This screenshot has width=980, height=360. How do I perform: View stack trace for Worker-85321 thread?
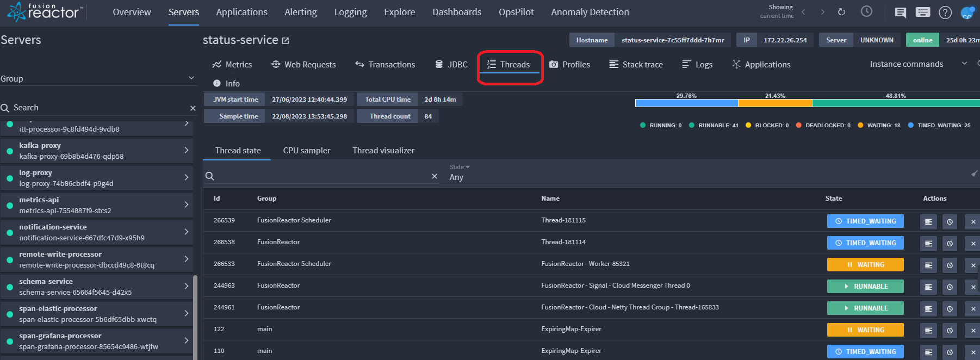click(928, 265)
